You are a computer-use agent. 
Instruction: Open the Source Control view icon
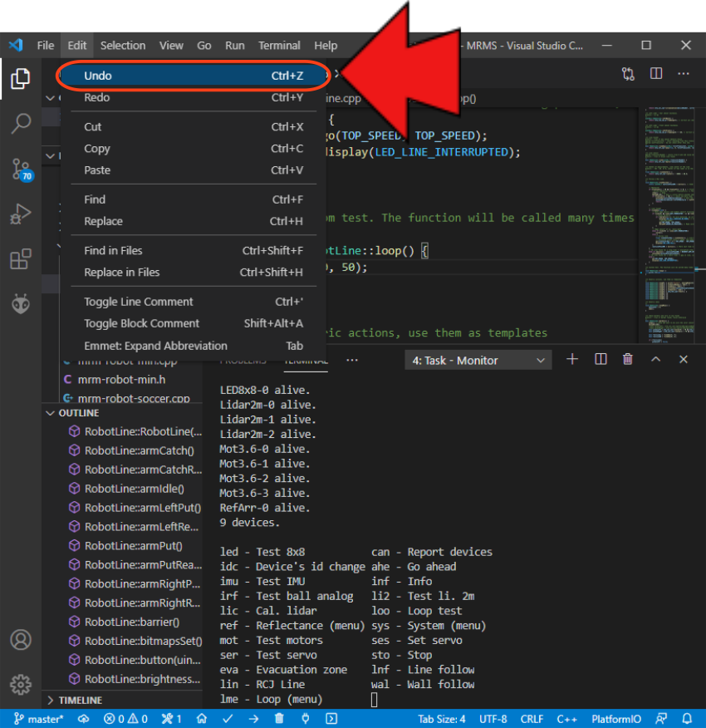click(21, 170)
